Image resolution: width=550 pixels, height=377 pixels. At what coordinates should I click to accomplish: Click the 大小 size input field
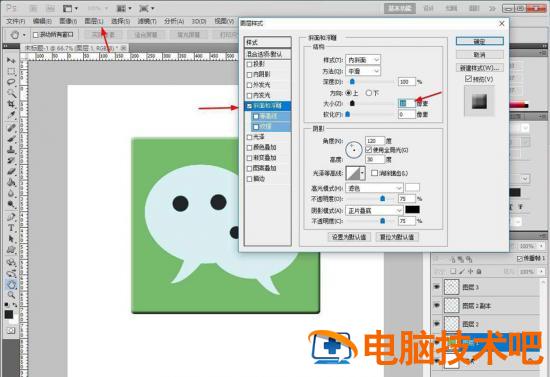click(x=407, y=103)
